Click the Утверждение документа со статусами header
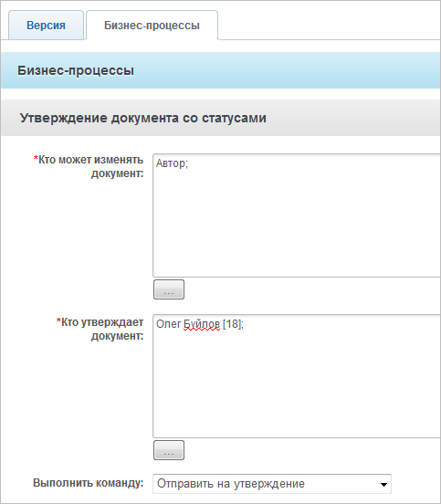 pyautogui.click(x=143, y=118)
